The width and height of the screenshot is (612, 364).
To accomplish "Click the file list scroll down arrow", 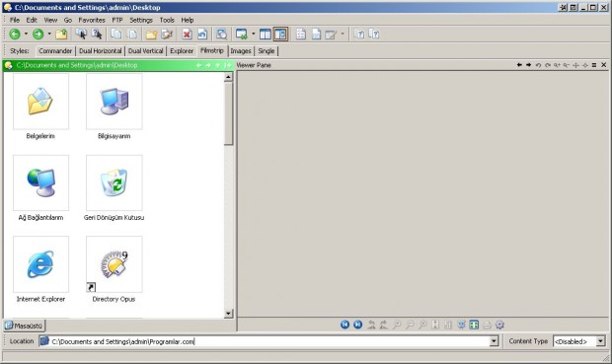I will [229, 314].
